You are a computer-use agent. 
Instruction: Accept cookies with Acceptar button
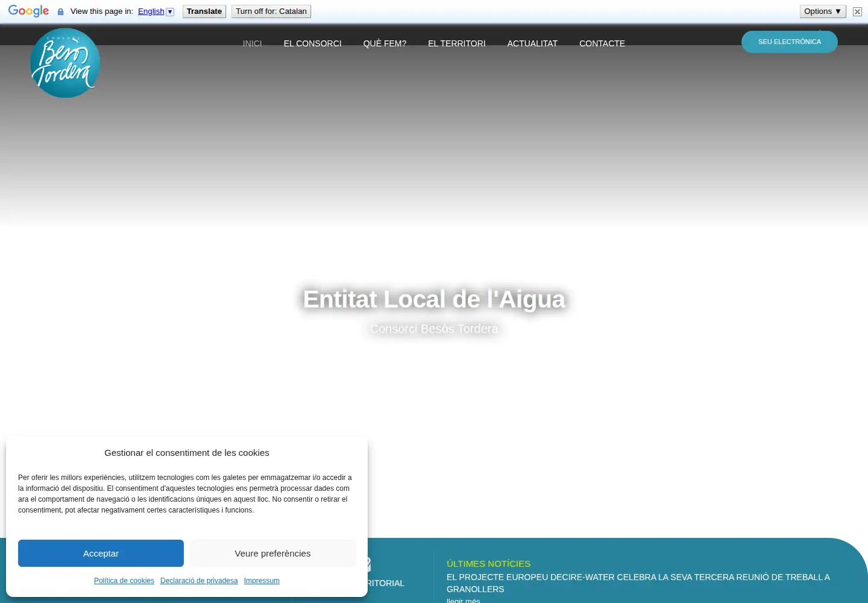point(101,553)
